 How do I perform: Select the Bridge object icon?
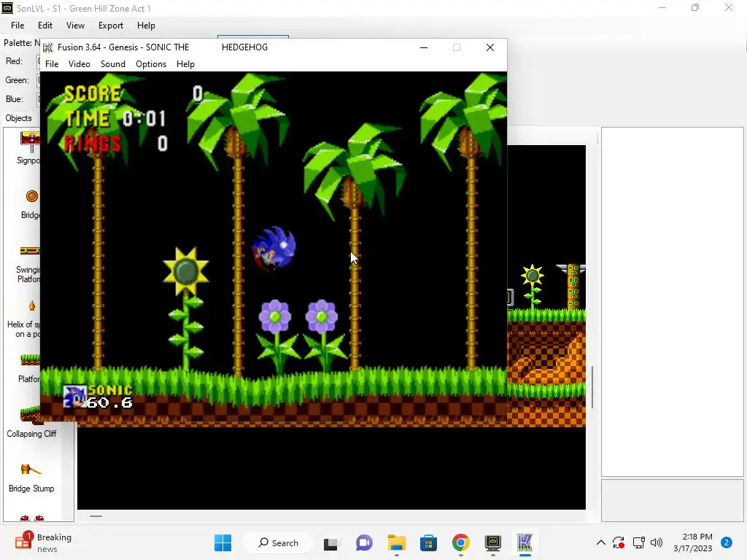pos(32,196)
